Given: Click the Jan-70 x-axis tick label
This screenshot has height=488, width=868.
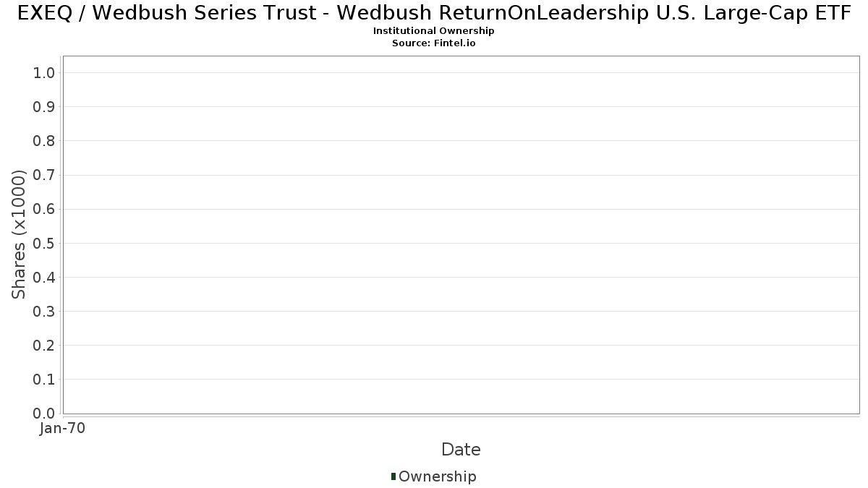Looking at the screenshot, I should [63, 428].
